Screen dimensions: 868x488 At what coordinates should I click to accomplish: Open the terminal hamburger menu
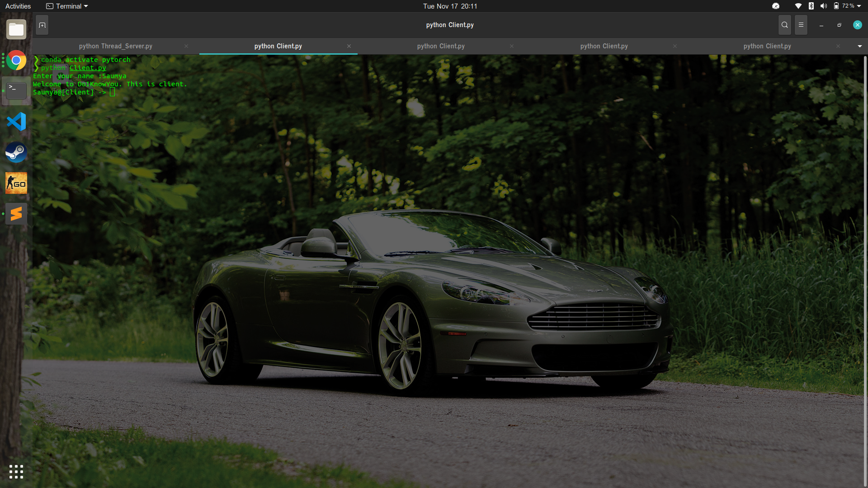pos(801,25)
